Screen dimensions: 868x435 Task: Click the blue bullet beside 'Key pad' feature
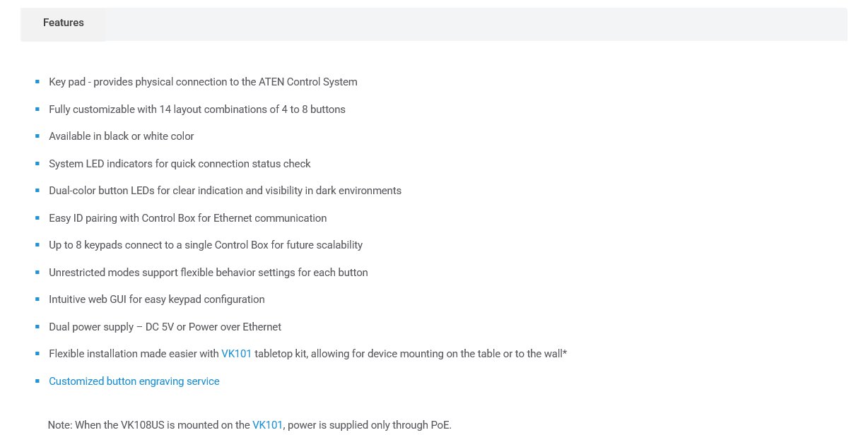coord(37,82)
